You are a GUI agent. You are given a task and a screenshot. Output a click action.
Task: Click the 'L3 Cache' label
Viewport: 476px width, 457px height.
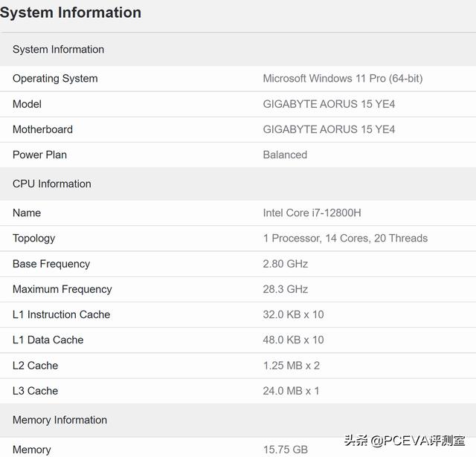click(35, 391)
